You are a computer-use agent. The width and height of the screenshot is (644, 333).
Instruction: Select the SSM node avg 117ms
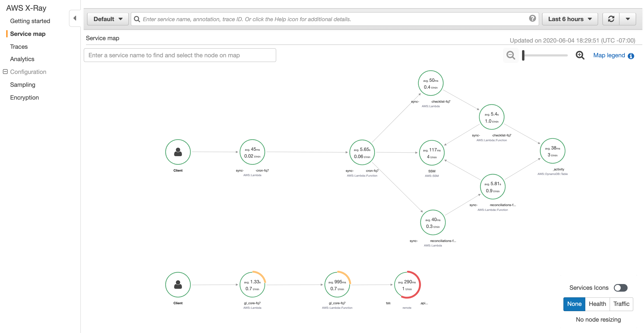pyautogui.click(x=432, y=153)
